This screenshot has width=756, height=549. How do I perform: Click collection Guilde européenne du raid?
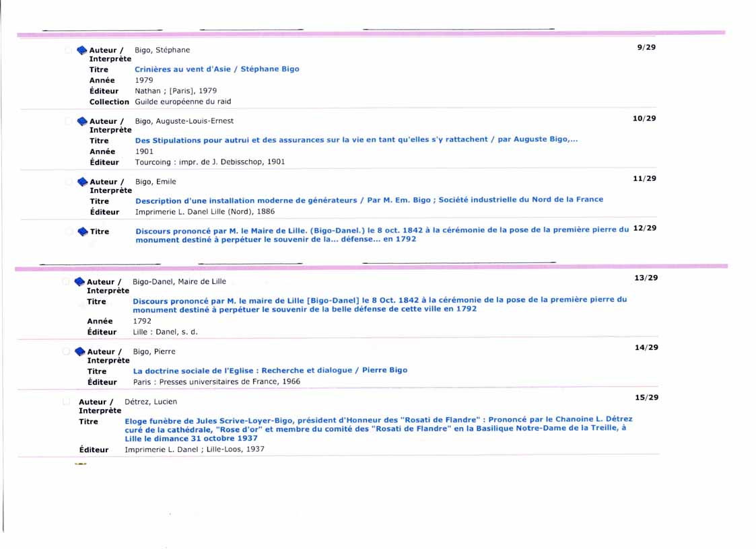[182, 102]
